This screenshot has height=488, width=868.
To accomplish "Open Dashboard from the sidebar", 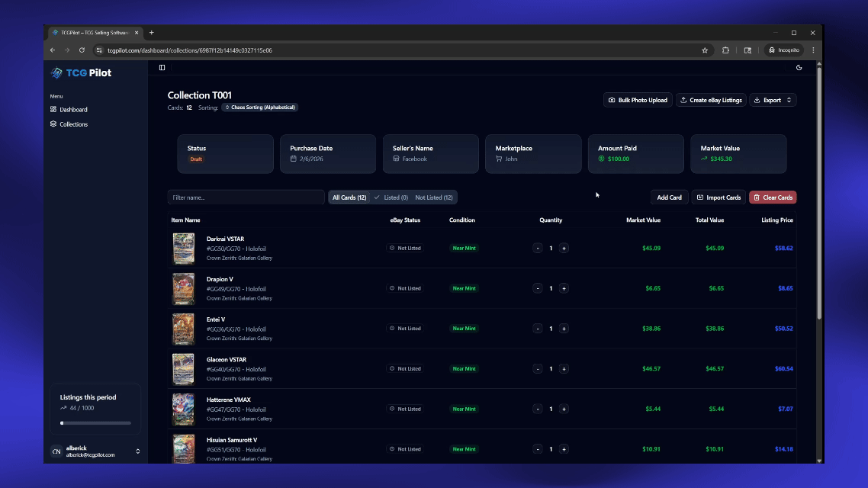I will point(74,109).
